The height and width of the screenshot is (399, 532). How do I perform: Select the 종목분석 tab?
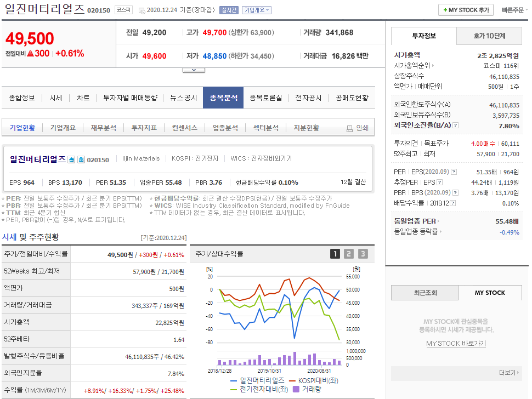[223, 98]
